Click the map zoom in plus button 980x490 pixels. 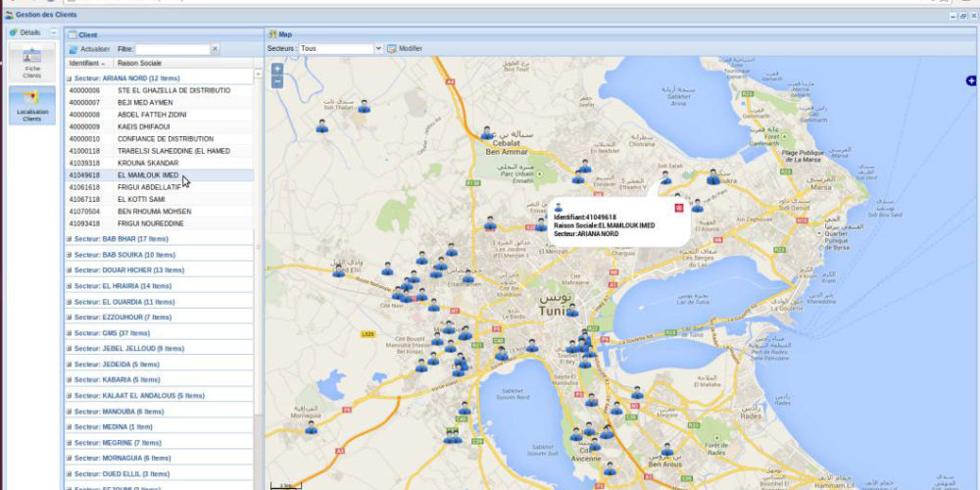point(277,69)
